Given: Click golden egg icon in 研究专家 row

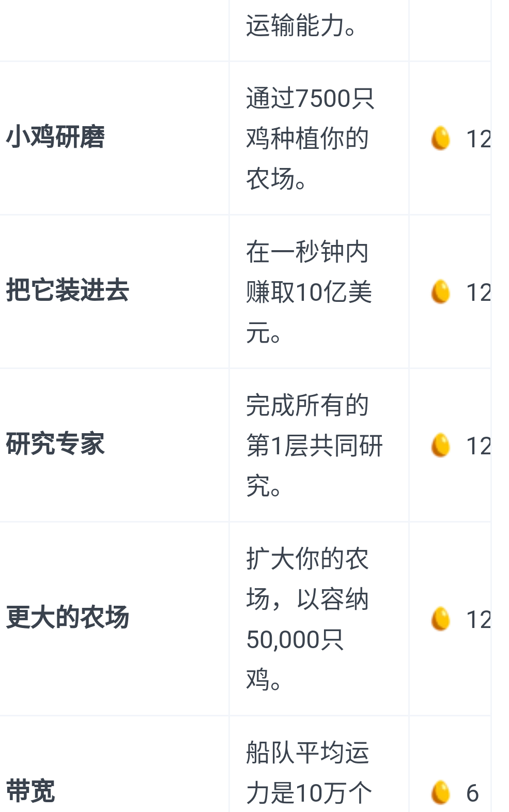Looking at the screenshot, I should coord(440,445).
